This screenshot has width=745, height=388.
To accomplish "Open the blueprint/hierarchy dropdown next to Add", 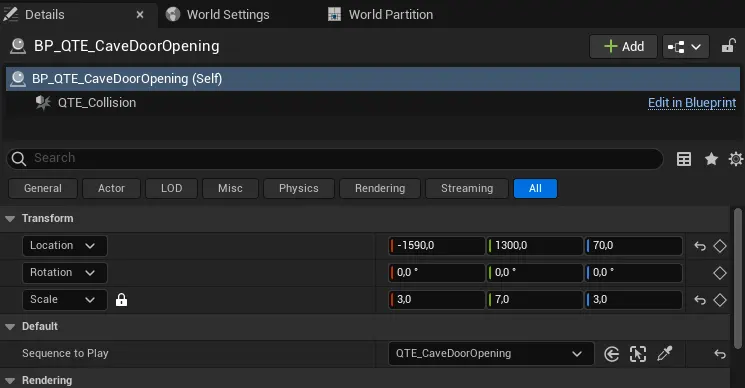I will [686, 47].
